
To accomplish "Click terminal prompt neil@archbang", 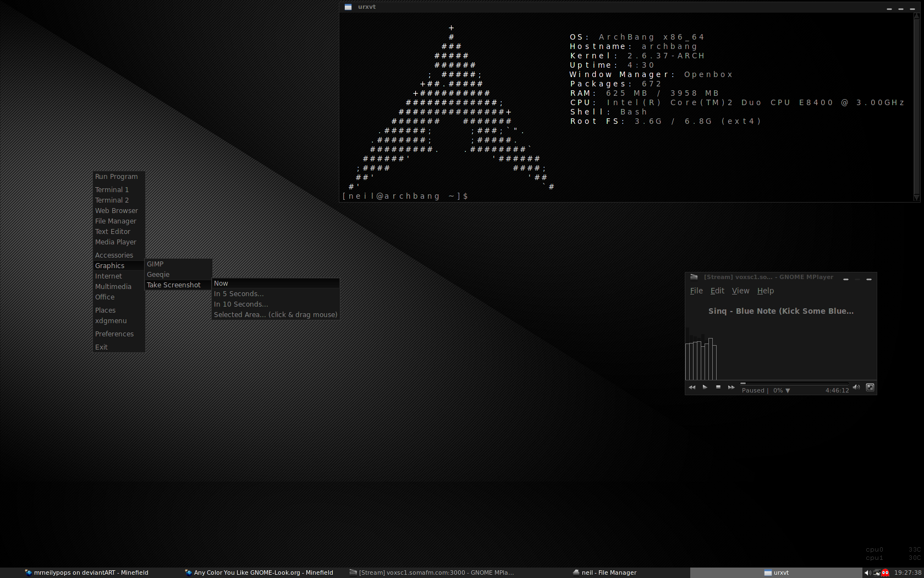I will pos(405,196).
